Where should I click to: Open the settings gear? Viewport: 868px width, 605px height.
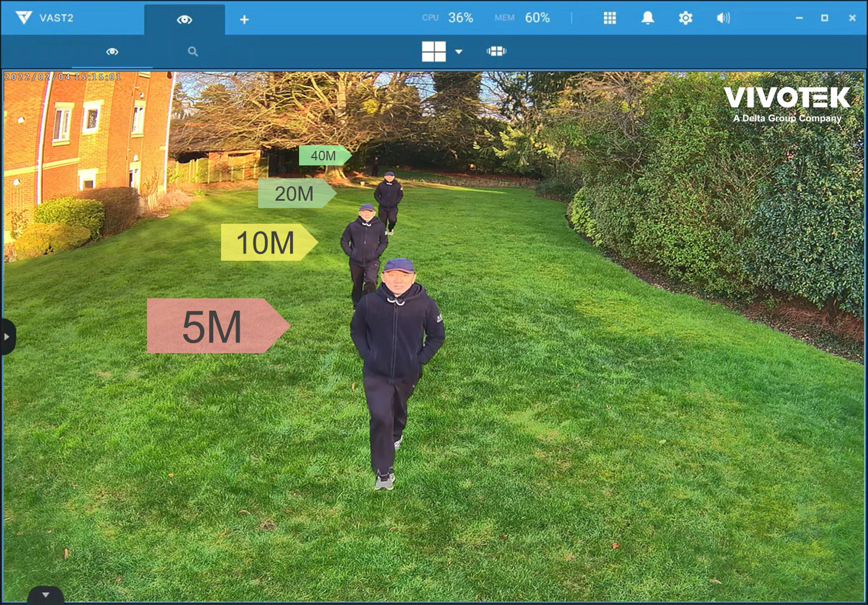[685, 18]
